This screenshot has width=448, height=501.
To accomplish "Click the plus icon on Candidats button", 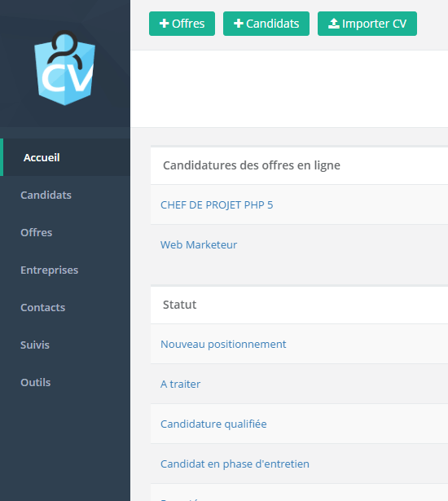I will (x=239, y=24).
